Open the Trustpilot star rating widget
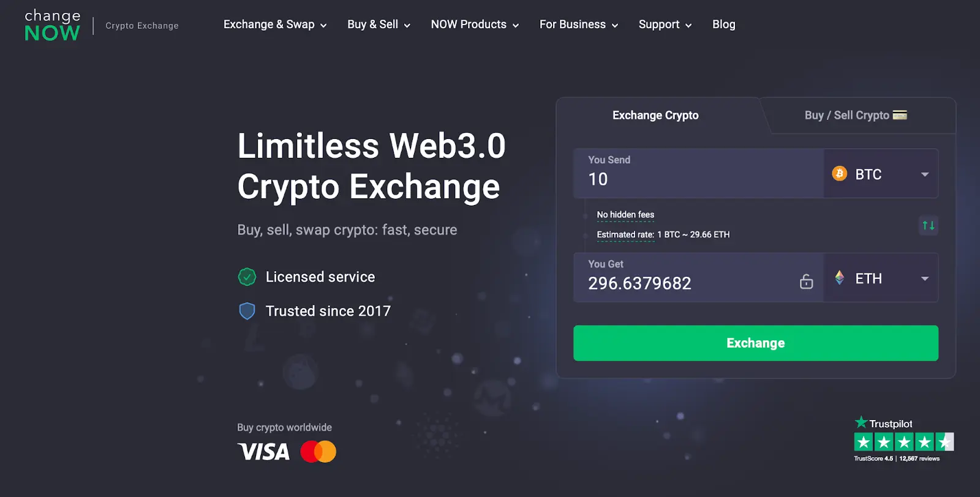This screenshot has height=497, width=980. click(904, 439)
